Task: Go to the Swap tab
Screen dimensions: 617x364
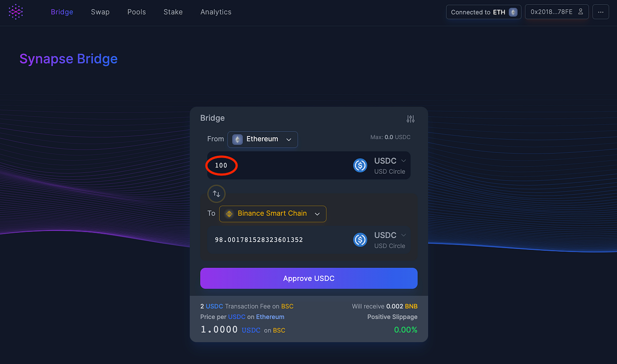Action: (x=100, y=12)
